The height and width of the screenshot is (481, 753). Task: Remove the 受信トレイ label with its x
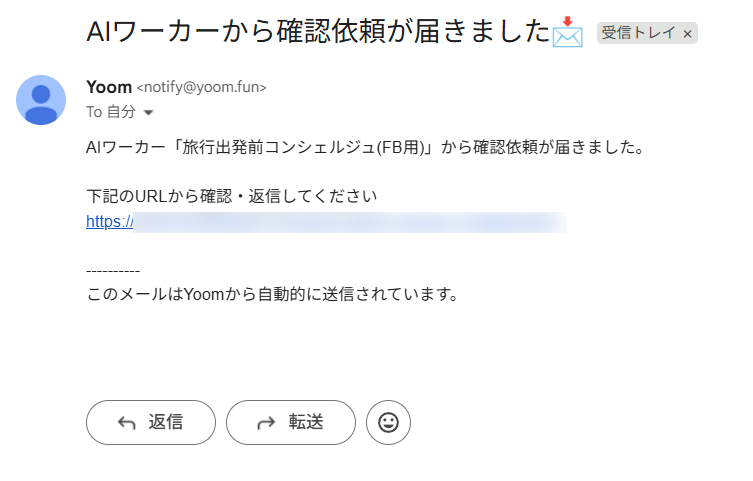[x=687, y=34]
